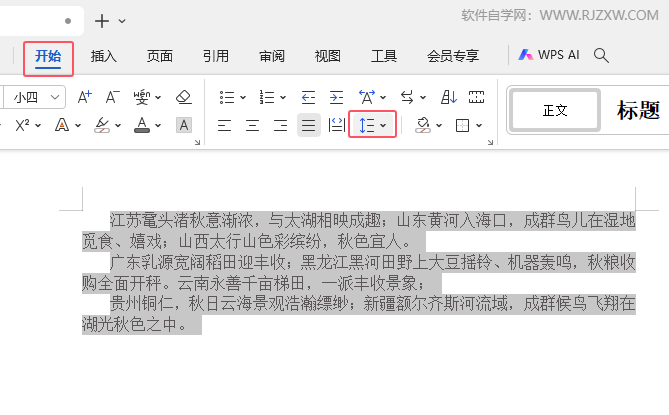Open the line spacing dropdown arrow

pyautogui.click(x=383, y=126)
